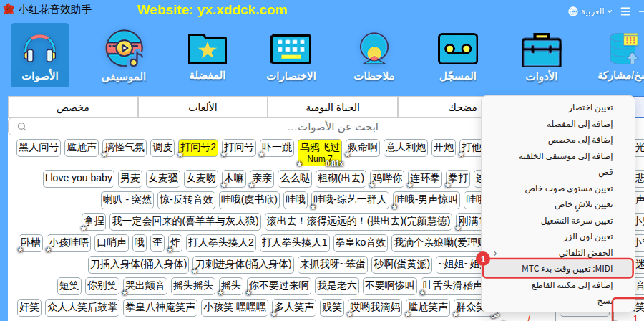Open the الموسيقى music section
Screen dimensions: 644x321
pyautogui.click(x=124, y=55)
